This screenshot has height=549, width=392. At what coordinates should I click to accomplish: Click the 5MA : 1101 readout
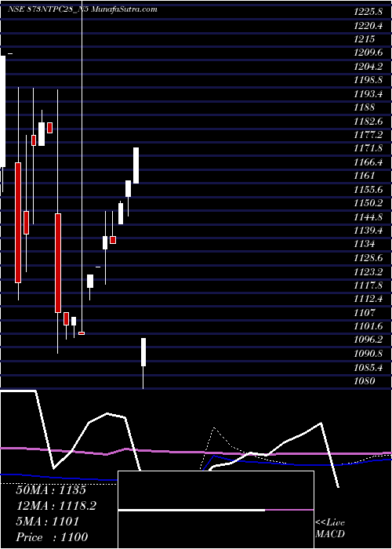48,522
